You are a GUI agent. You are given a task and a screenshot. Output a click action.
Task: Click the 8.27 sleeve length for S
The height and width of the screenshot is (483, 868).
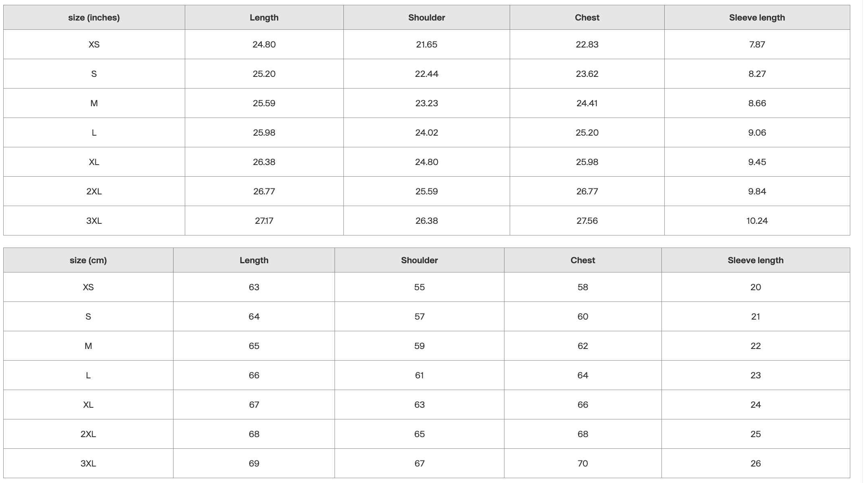(x=757, y=74)
